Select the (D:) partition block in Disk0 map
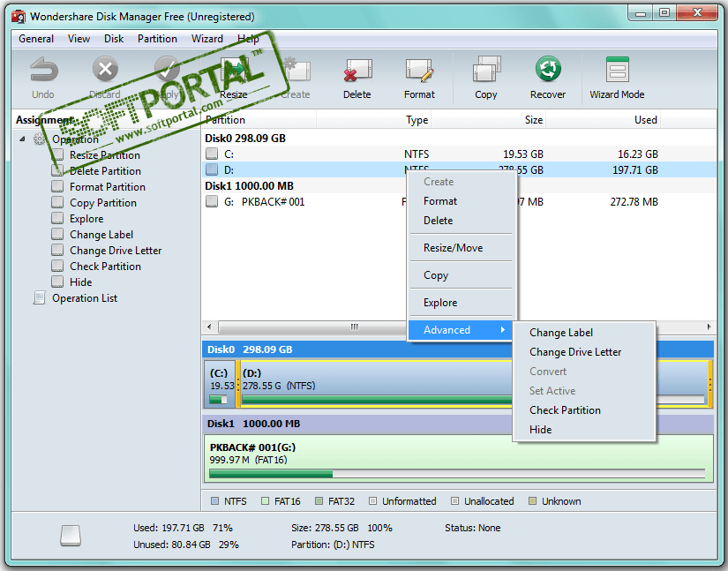Viewport: 728px width, 571px height. [474, 385]
